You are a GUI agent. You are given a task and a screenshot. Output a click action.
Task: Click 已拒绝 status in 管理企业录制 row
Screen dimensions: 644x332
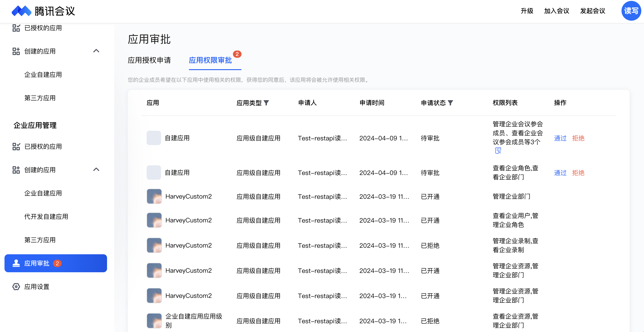tap(430, 246)
